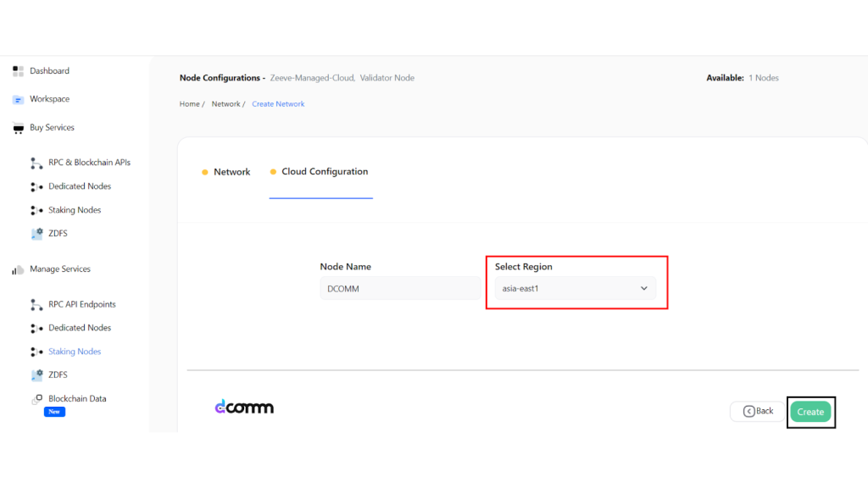Go back using the Back button
This screenshot has height=488, width=868.
tap(757, 411)
